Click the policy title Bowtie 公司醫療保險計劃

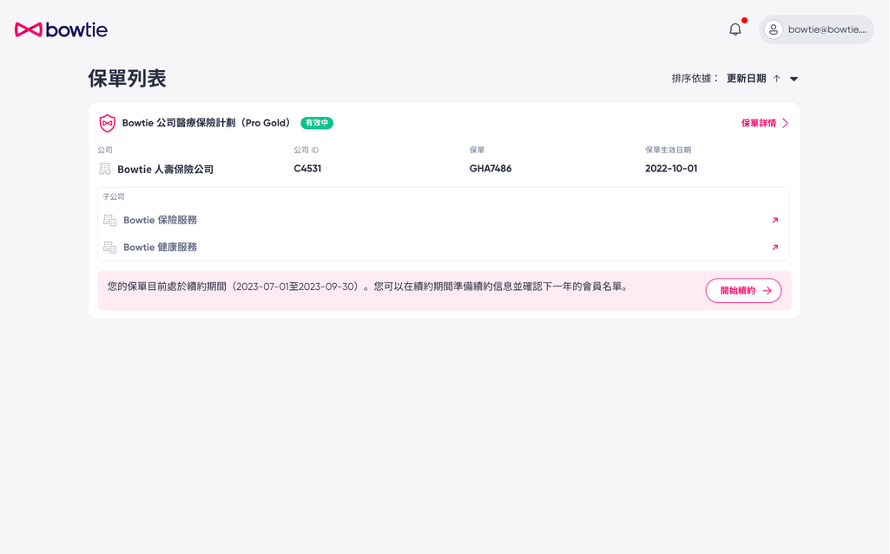(206, 123)
